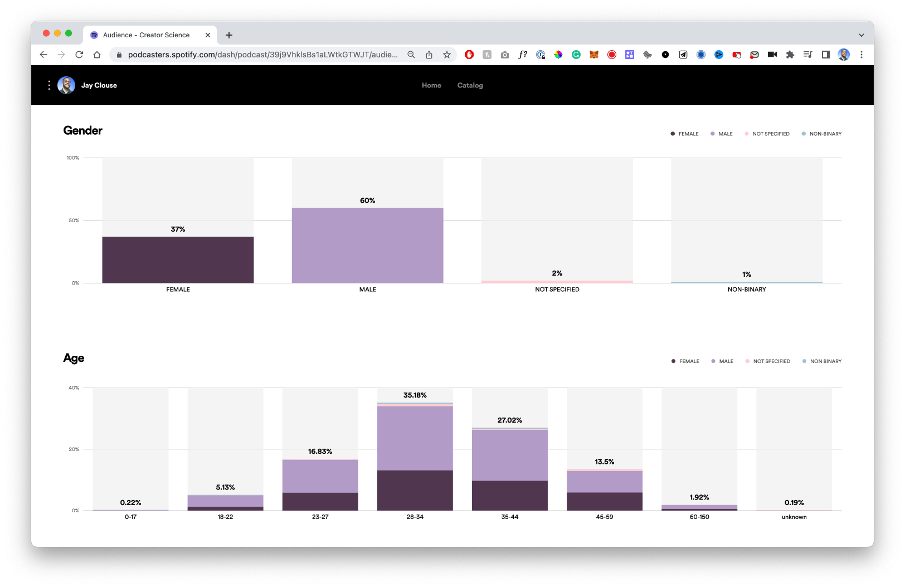
Task: Toggle NOT SPECIFIED in Gender legend
Action: 767,134
